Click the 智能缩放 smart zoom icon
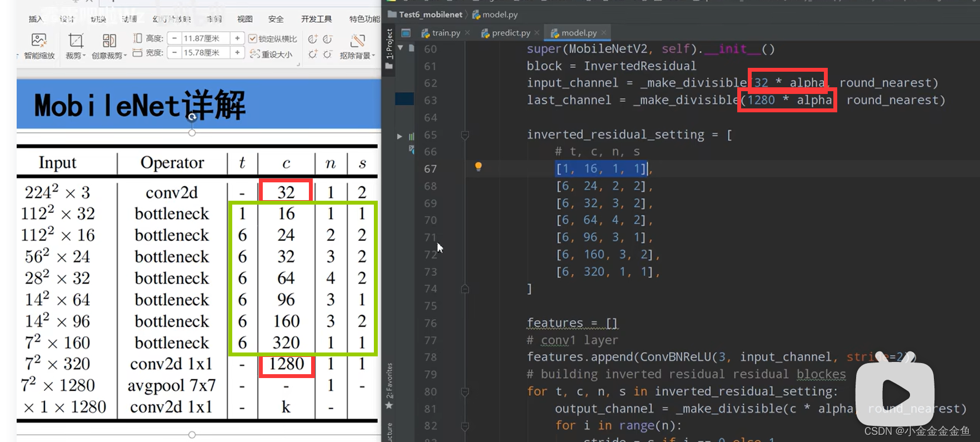This screenshot has height=442, width=980. pyautogui.click(x=39, y=41)
